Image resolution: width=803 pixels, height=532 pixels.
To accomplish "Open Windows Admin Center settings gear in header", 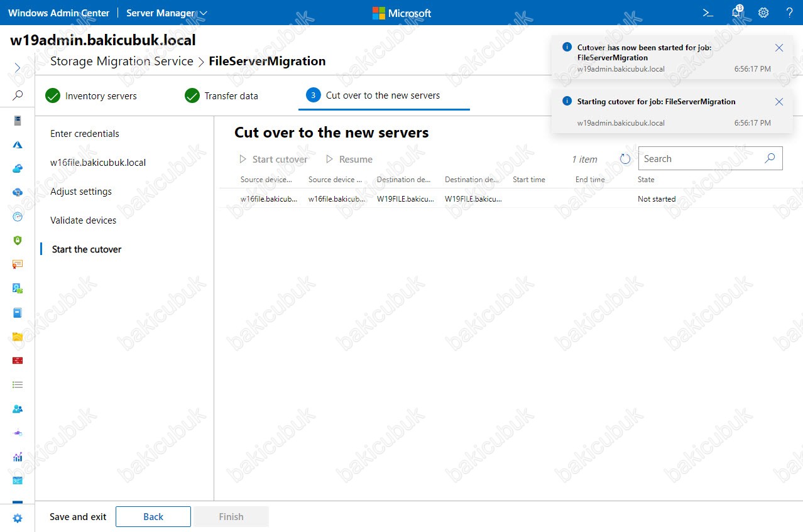I will [x=763, y=13].
